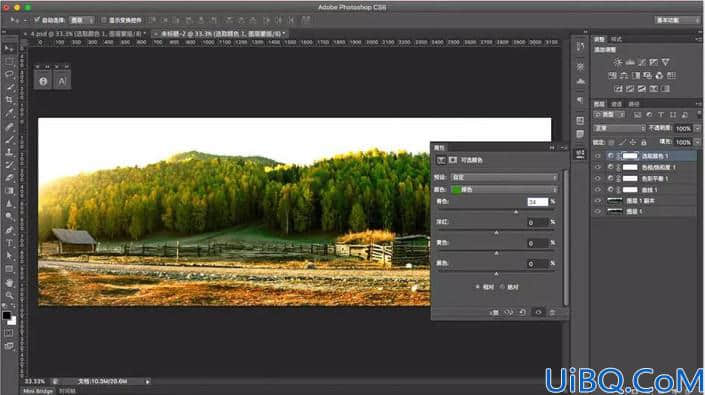Select the Horizontal Type tool
This screenshot has height=395, width=705.
click(x=9, y=243)
